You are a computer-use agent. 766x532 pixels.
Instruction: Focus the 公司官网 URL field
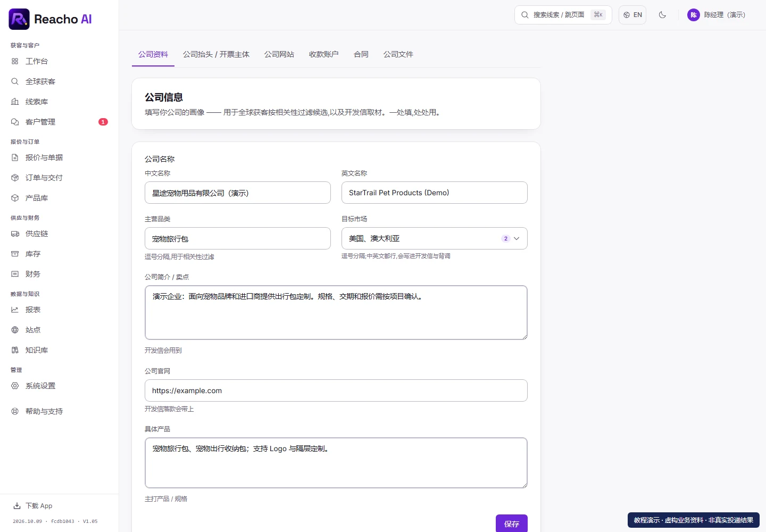336,390
